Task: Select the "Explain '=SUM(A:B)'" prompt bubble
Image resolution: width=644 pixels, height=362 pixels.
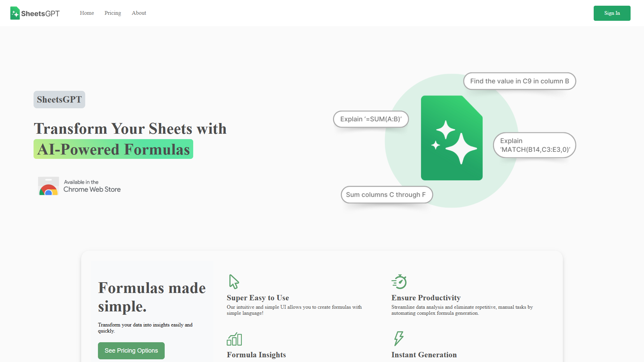Action: (x=371, y=119)
